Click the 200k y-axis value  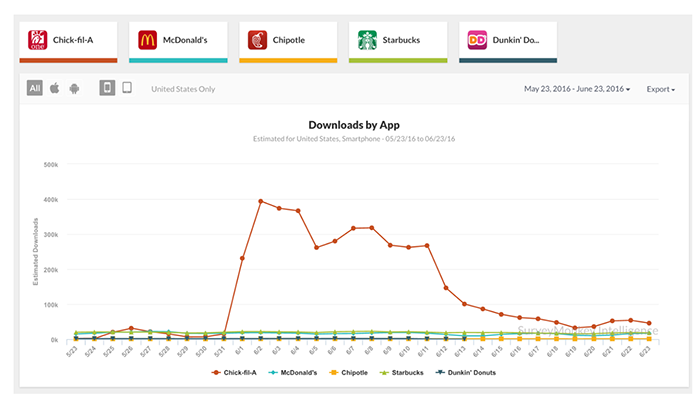(51, 270)
